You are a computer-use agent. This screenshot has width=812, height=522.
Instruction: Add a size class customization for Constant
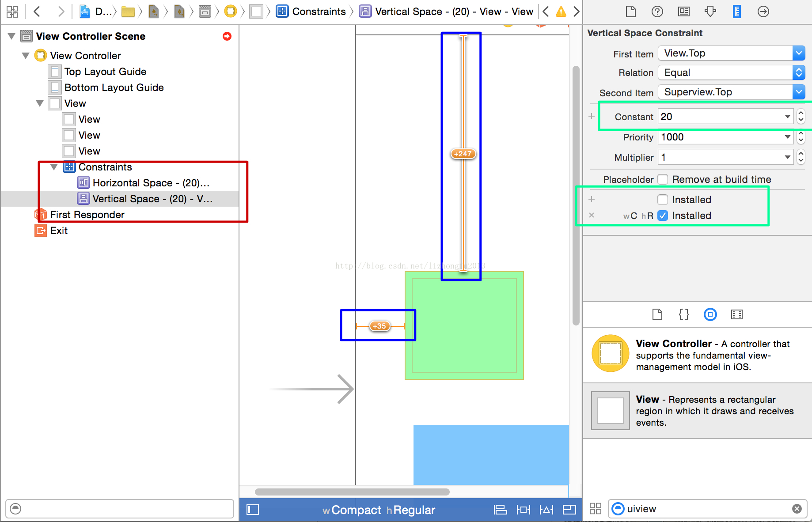pos(592,117)
